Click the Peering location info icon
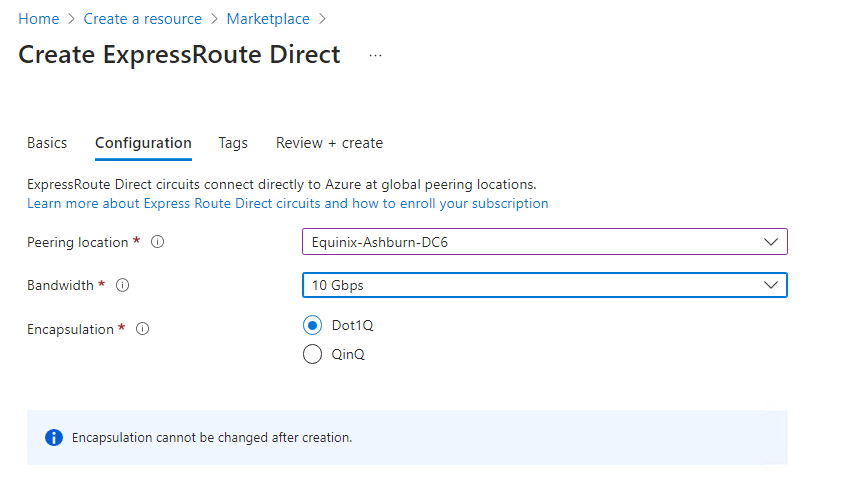This screenshot has height=477, width=846. tap(157, 242)
